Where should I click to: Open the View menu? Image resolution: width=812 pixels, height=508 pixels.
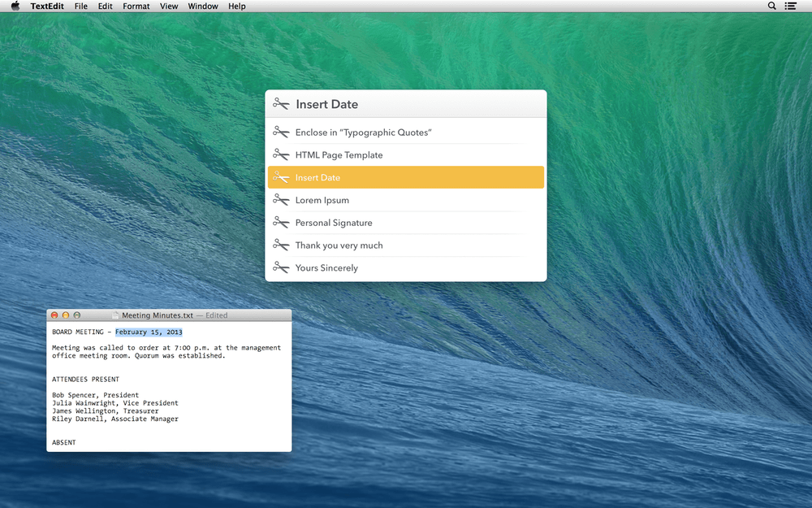click(x=169, y=7)
